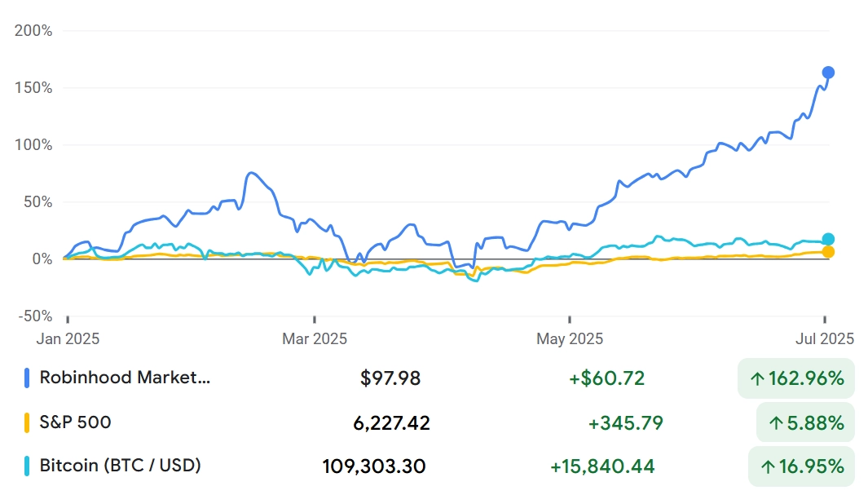
Task: Open the Bitcoin (BTC / USD) legend entry
Action: point(120,466)
